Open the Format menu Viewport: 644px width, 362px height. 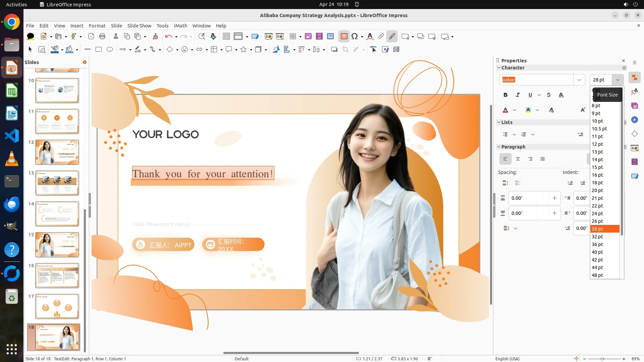tap(97, 26)
